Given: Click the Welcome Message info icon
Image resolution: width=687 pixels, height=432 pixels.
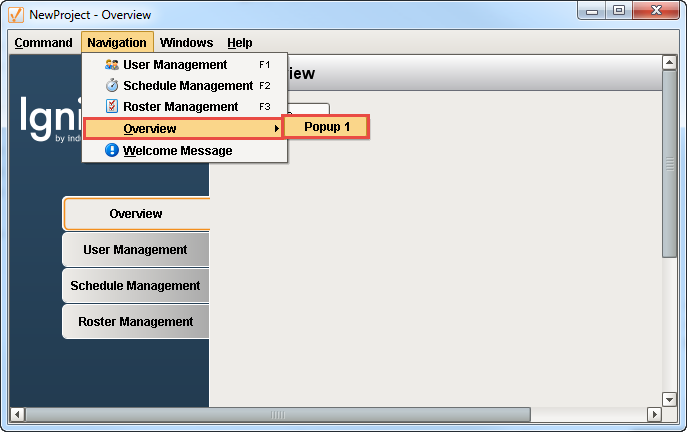Looking at the screenshot, I should pos(112,151).
